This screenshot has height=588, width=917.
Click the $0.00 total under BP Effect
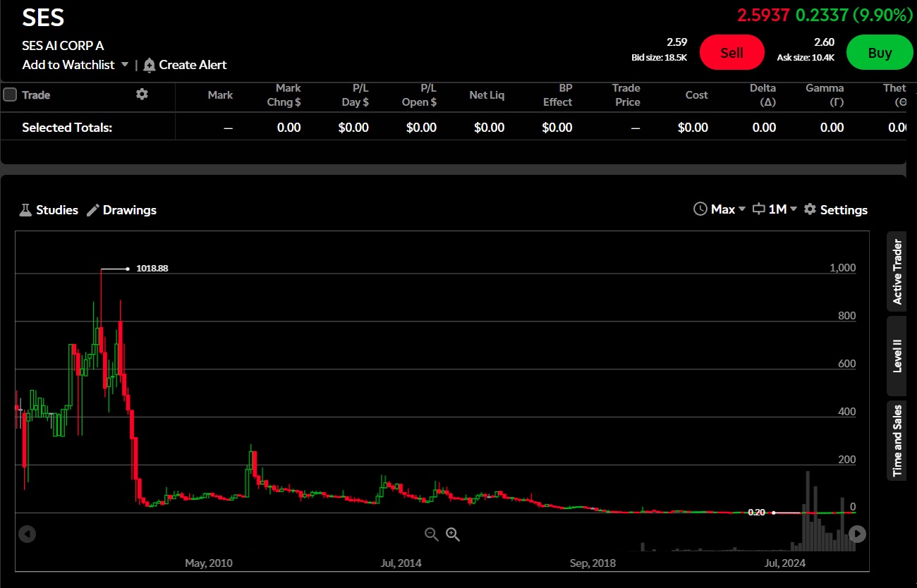[x=557, y=128]
